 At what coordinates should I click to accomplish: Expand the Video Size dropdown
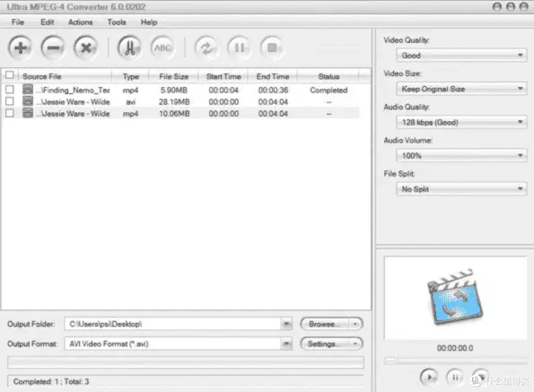tap(461, 89)
